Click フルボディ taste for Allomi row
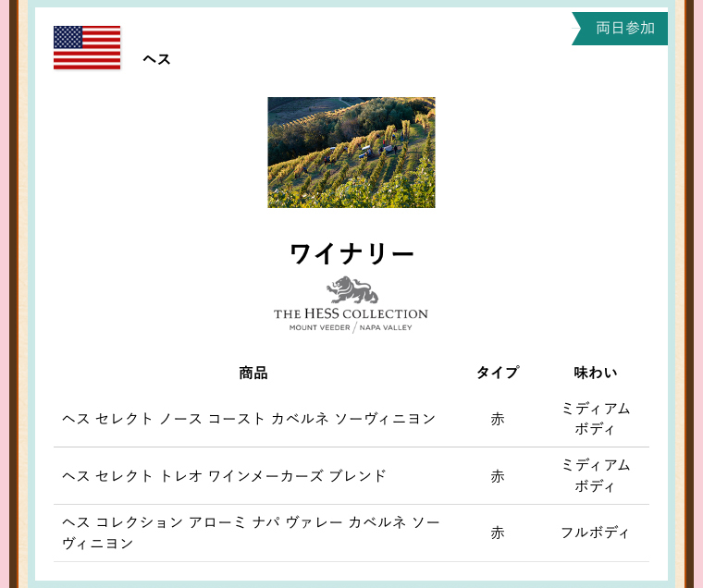 (x=595, y=533)
